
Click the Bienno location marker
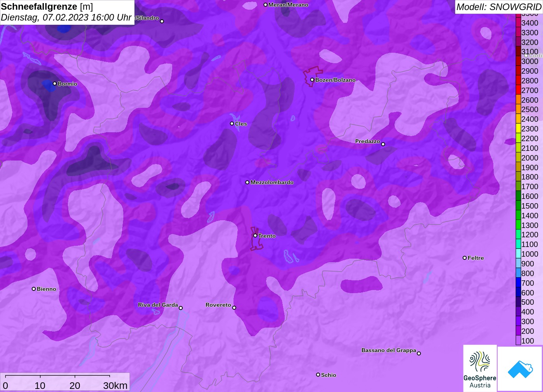tap(34, 289)
